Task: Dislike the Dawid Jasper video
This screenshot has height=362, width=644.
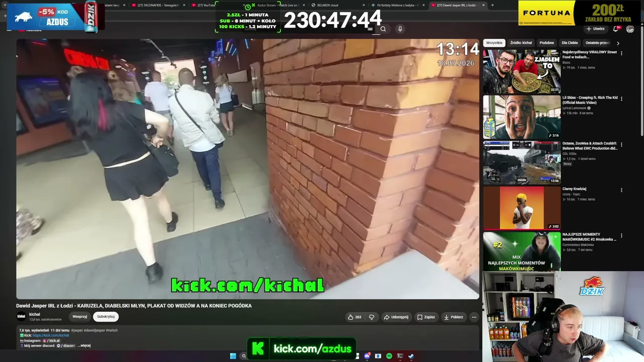Action: (x=372, y=317)
